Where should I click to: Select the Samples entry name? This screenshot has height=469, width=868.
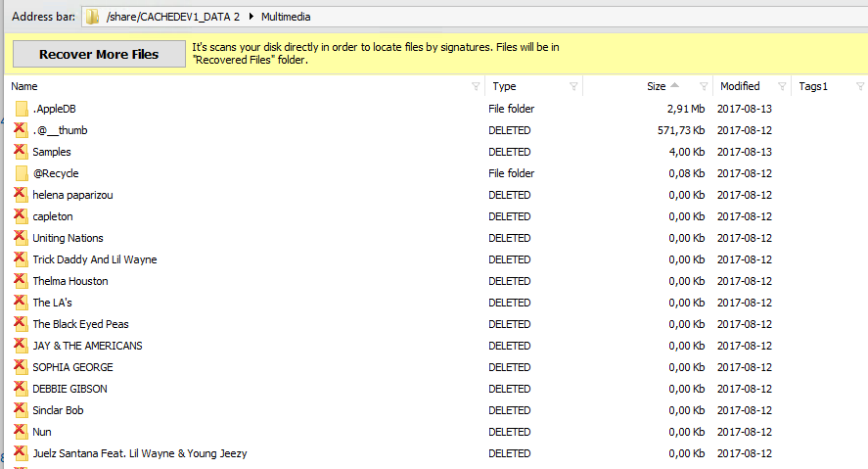click(52, 153)
